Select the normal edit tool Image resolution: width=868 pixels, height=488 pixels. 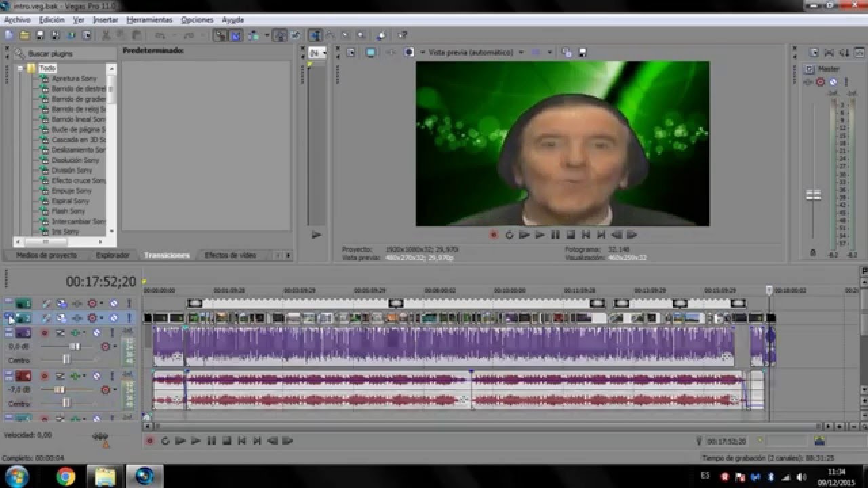[x=315, y=35]
